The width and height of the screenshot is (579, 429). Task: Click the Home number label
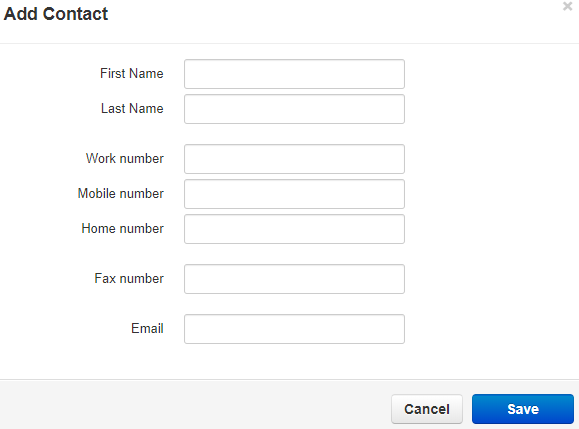(x=123, y=229)
